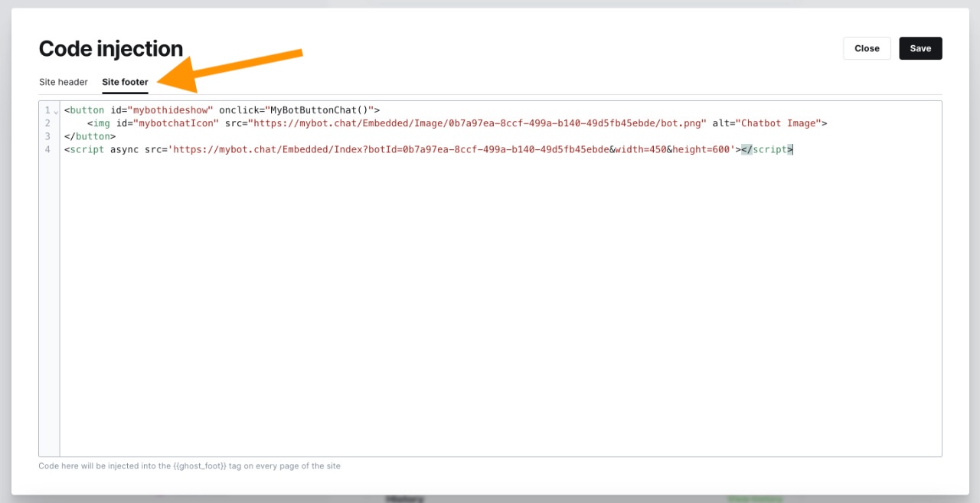Click the bot.png image URL on line 2
Viewport: 980px width, 503px height.
tap(476, 123)
